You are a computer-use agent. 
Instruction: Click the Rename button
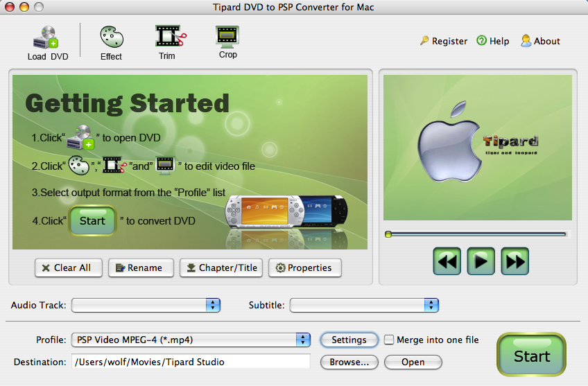coord(141,268)
